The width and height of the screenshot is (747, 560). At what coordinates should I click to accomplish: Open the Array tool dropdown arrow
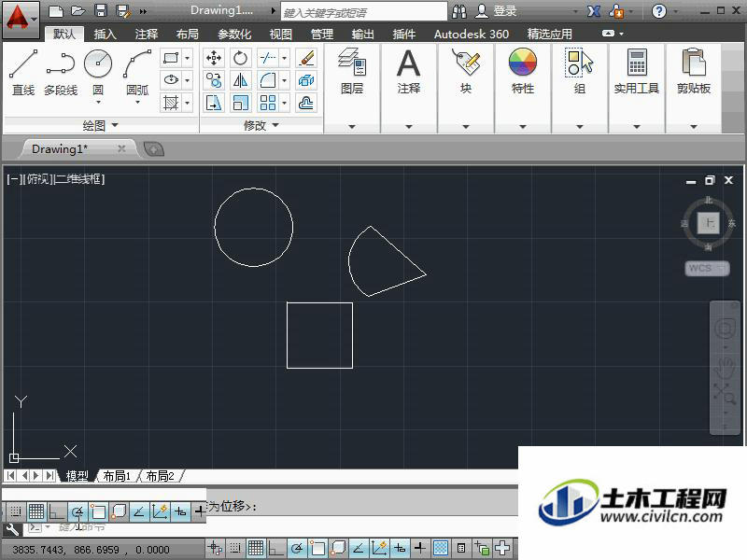click(285, 103)
